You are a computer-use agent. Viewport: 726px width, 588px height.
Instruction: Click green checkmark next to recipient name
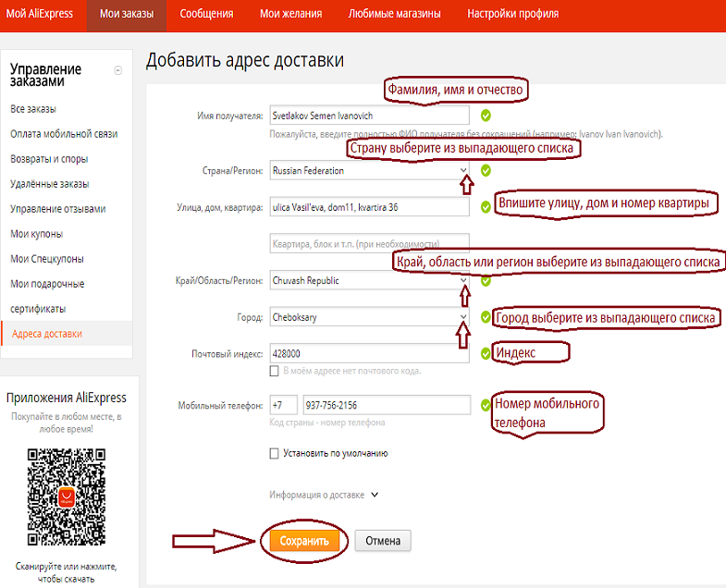tap(486, 116)
